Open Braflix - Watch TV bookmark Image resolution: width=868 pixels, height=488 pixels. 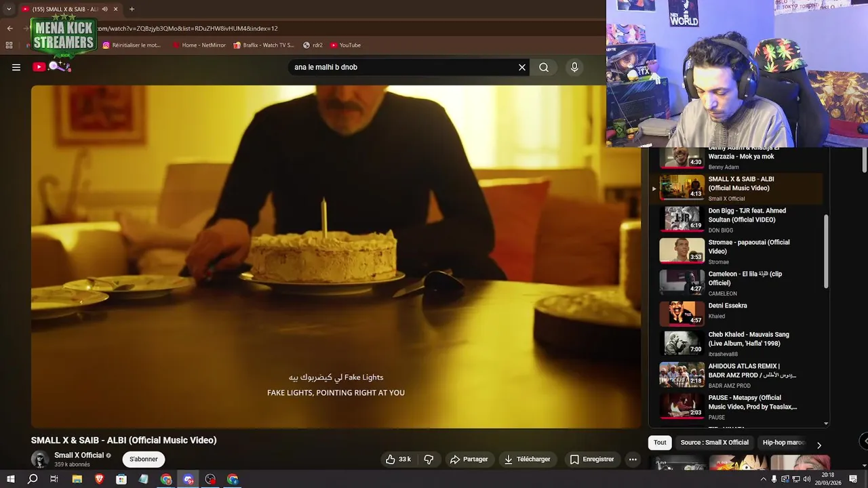264,45
